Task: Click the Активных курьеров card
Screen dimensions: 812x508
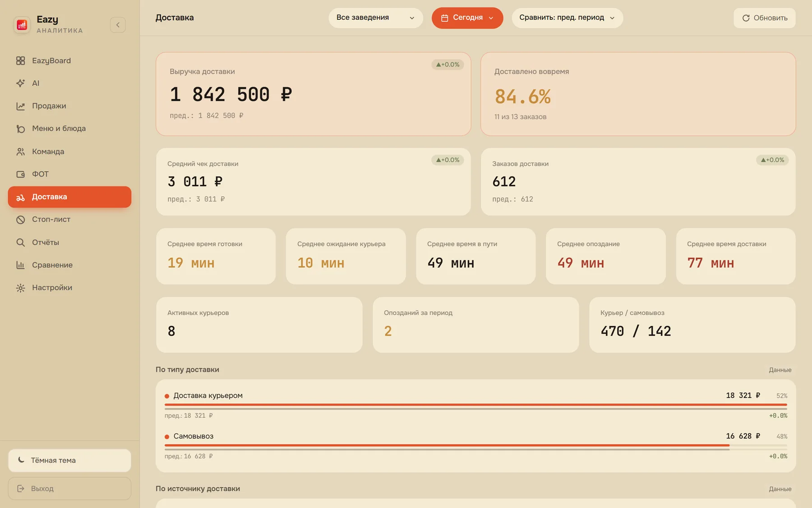Action: [x=259, y=325]
